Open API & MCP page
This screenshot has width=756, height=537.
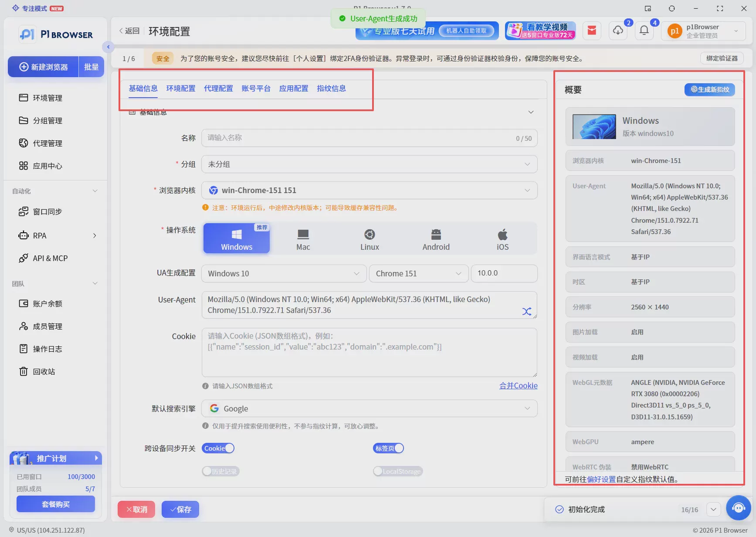point(43,258)
